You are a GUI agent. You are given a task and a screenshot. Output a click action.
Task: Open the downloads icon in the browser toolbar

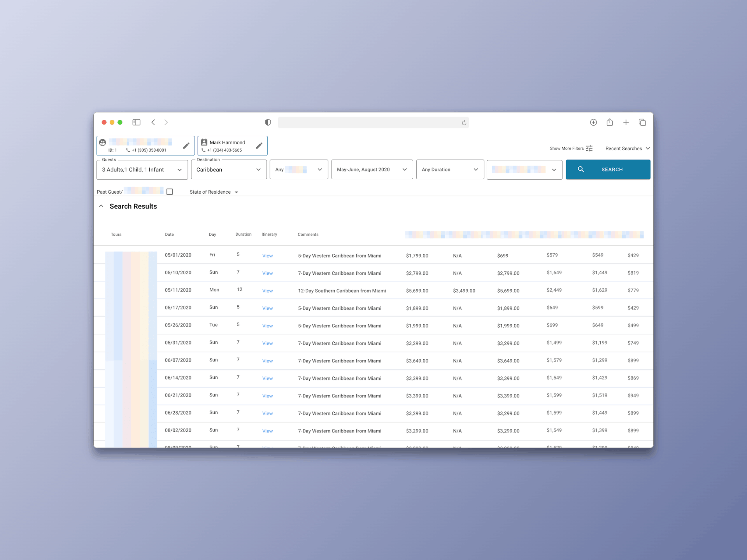(x=593, y=122)
